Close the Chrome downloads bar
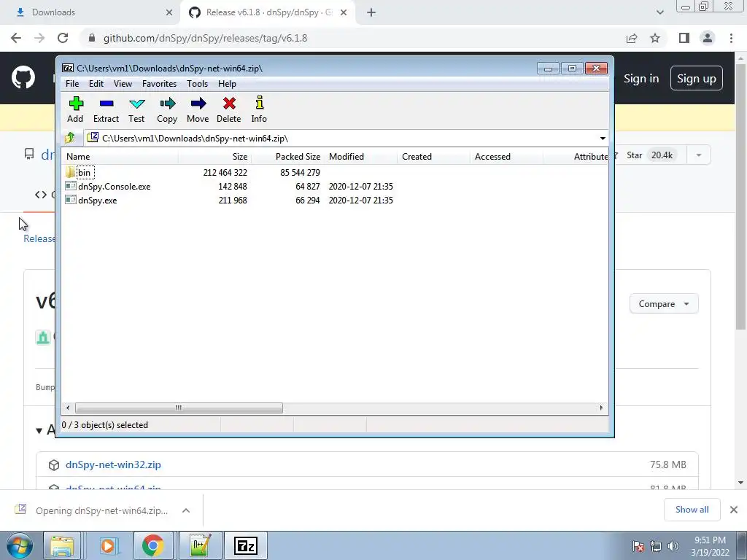This screenshot has width=747, height=560. coord(734,510)
